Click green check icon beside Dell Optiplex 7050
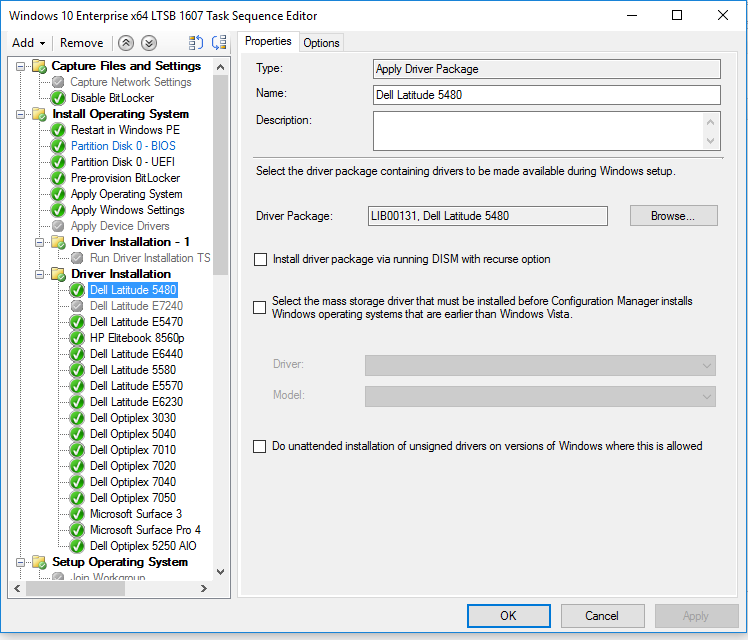This screenshot has width=748, height=640. [77, 498]
